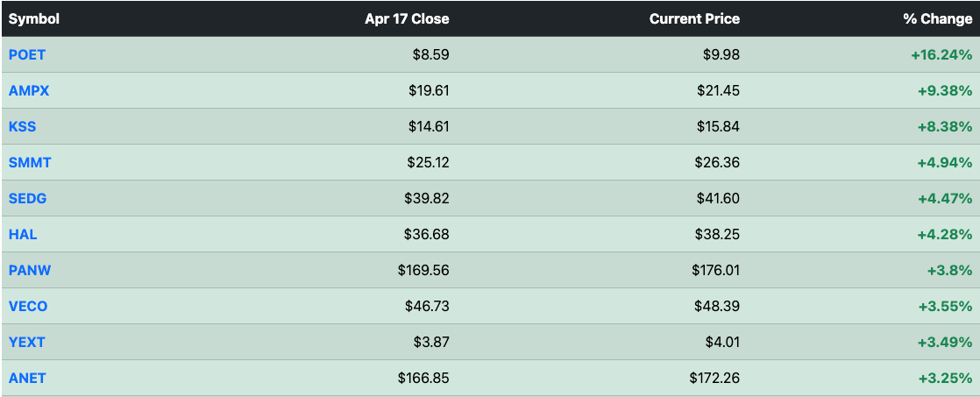Select the +3.8% change cell
980x397 pixels.
point(949,270)
